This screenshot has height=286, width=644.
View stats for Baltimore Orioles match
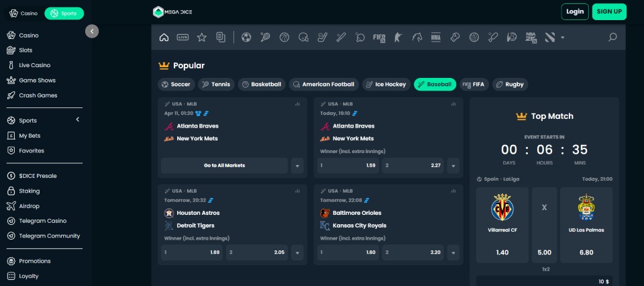(453, 191)
